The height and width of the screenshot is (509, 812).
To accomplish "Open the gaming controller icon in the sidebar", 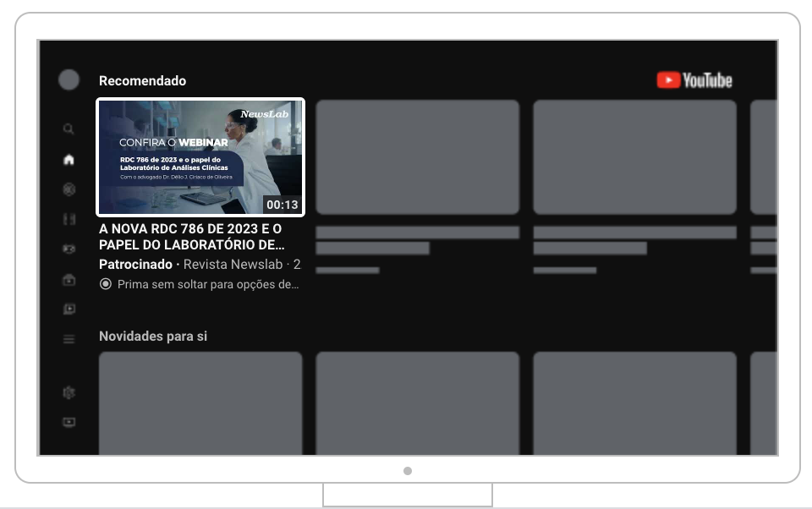I will 69,249.
